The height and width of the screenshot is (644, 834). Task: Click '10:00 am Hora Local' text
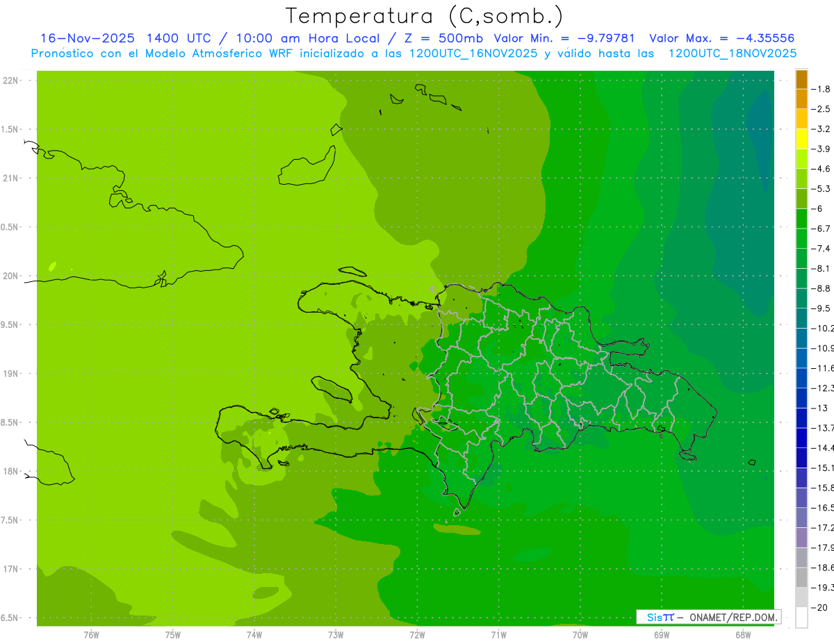308,38
